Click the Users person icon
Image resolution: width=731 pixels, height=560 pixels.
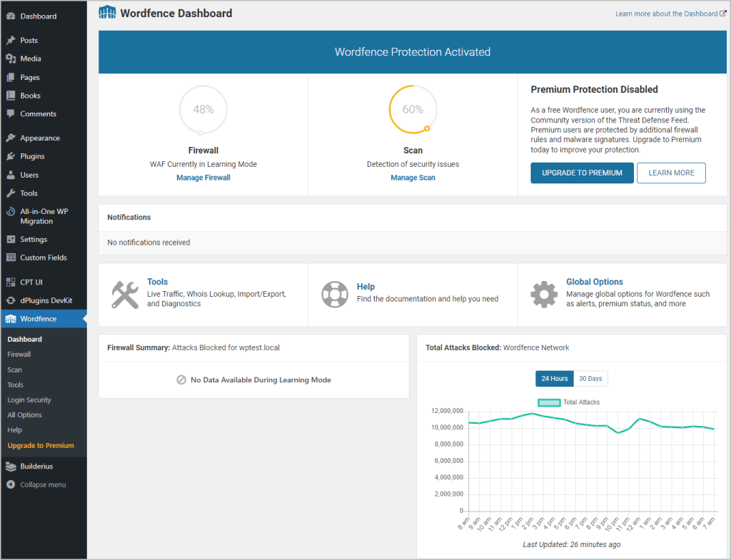click(11, 175)
